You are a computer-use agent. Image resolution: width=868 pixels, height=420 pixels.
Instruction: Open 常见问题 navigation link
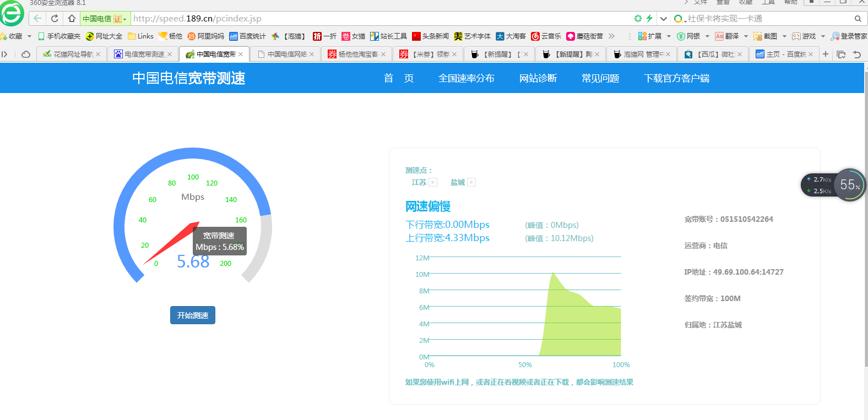pos(600,78)
